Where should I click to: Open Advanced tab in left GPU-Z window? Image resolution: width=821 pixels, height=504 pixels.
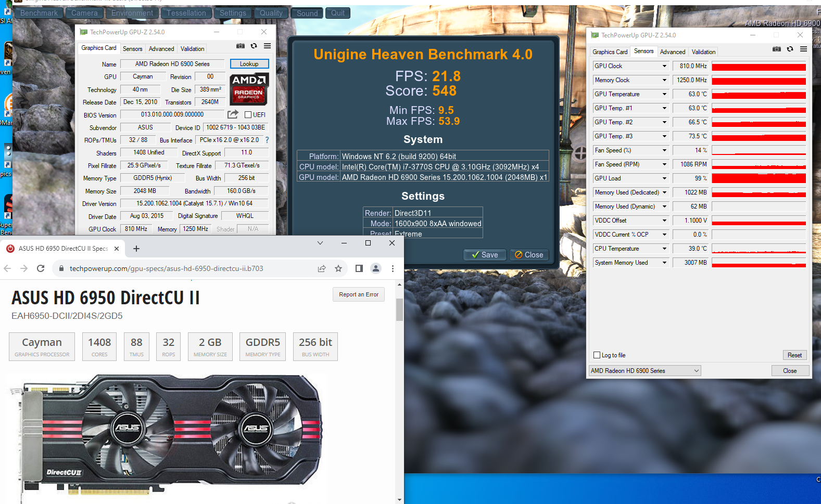pyautogui.click(x=161, y=49)
